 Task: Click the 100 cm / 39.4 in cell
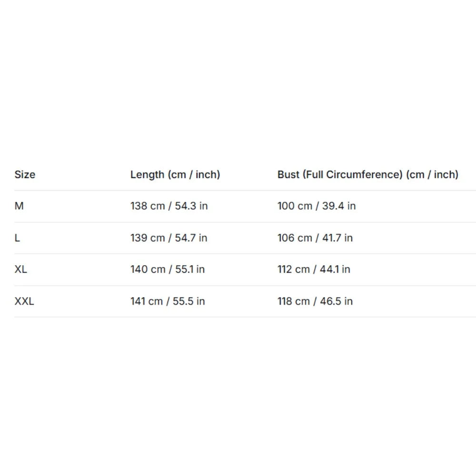317,206
